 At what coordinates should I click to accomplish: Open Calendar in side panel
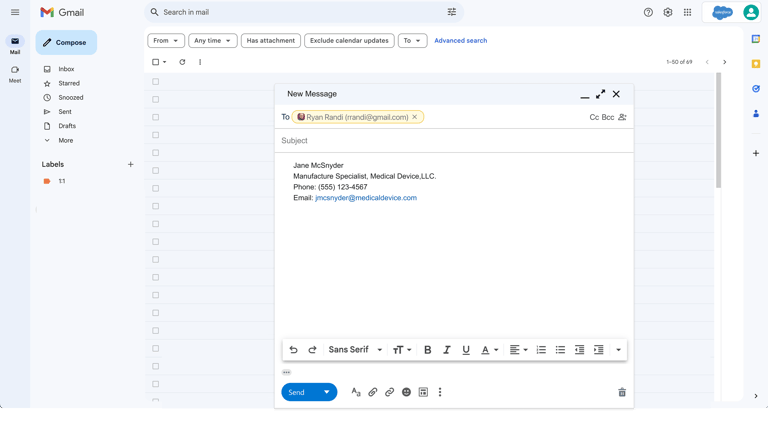tap(756, 39)
